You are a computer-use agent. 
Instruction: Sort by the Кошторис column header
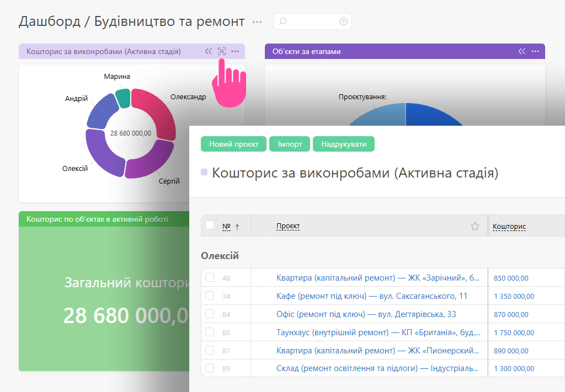(x=509, y=227)
